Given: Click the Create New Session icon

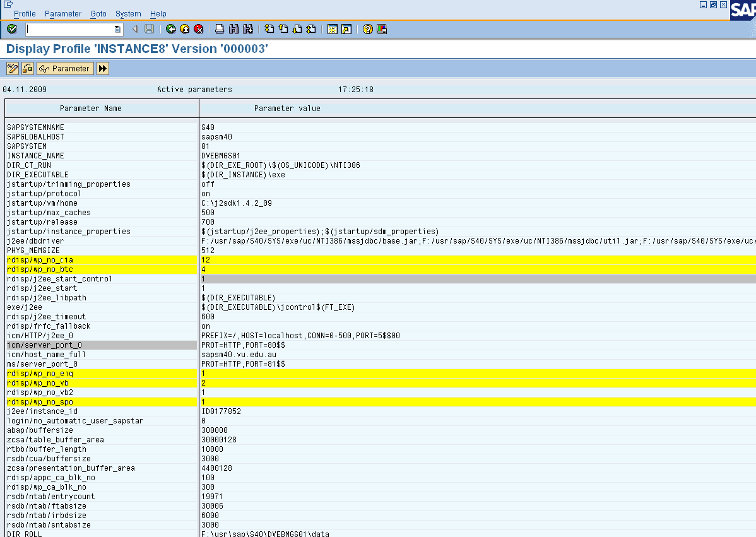Looking at the screenshot, I should point(332,29).
